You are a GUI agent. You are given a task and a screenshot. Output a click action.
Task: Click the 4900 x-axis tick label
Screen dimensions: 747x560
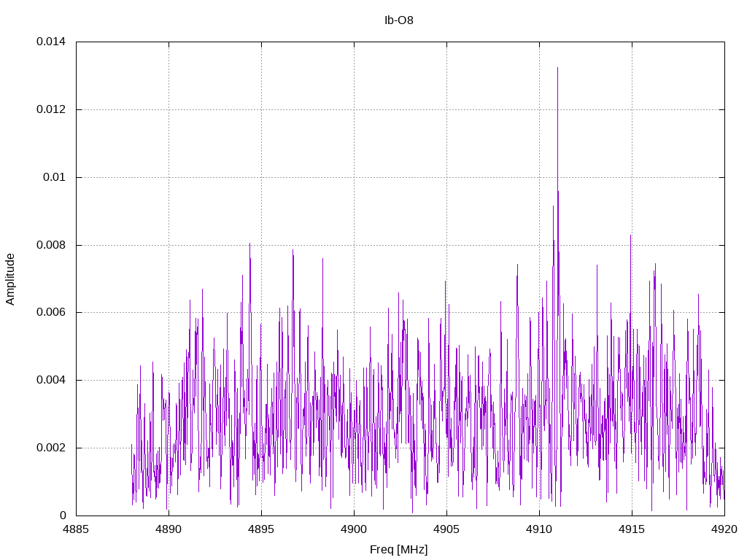click(x=354, y=529)
